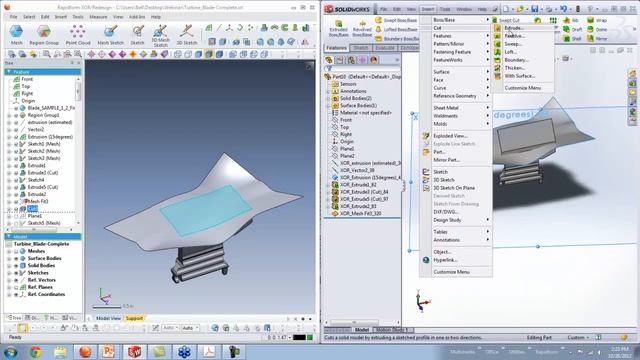The width and height of the screenshot is (640, 360).
Task: Launch the 3D Mesh Sketch tool
Action: [x=160, y=35]
